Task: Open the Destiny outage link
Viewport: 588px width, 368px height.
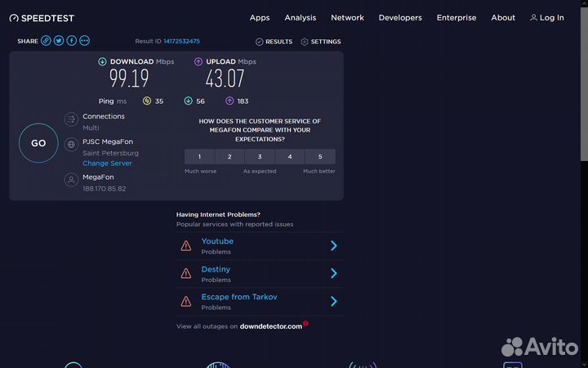Action: click(216, 269)
